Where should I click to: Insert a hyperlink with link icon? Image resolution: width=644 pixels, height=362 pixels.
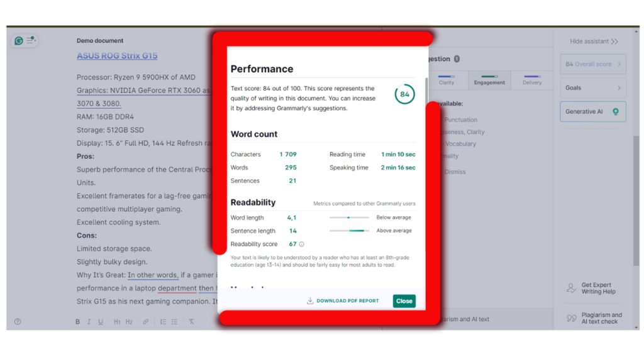[x=145, y=322]
